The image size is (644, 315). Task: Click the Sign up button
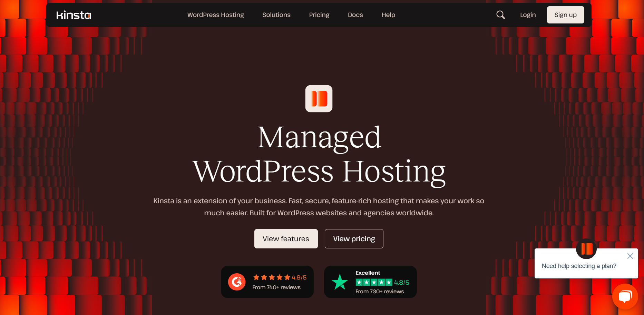[x=566, y=15]
